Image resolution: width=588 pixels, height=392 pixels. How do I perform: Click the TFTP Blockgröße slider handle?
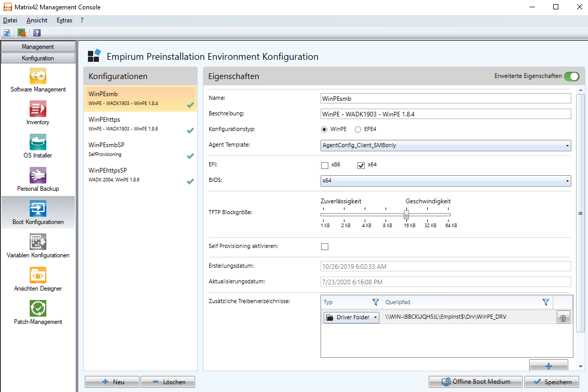406,214
